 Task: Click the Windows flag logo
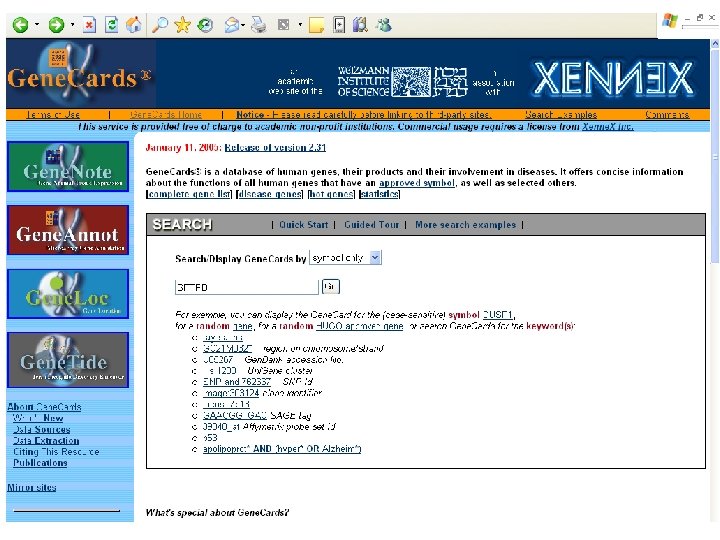tap(670, 21)
